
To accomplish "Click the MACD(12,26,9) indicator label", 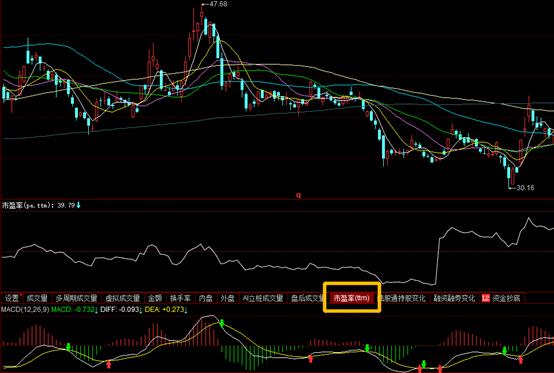I will [x=25, y=310].
